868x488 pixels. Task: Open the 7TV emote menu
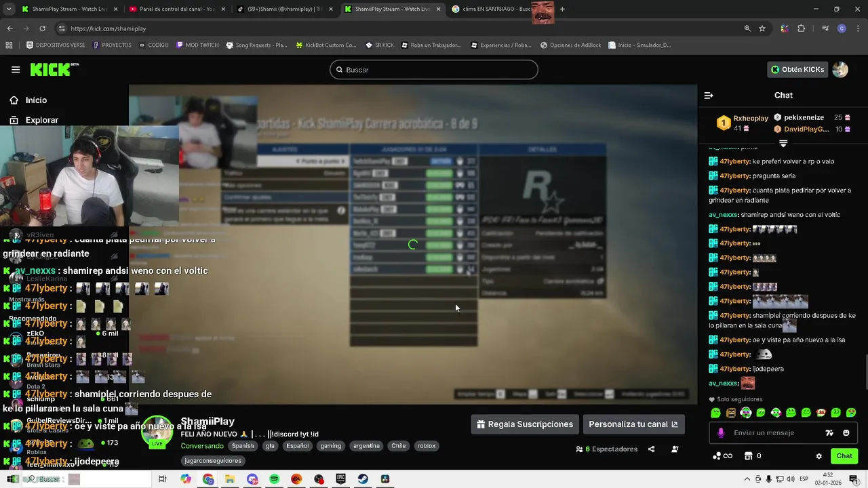[x=829, y=432]
